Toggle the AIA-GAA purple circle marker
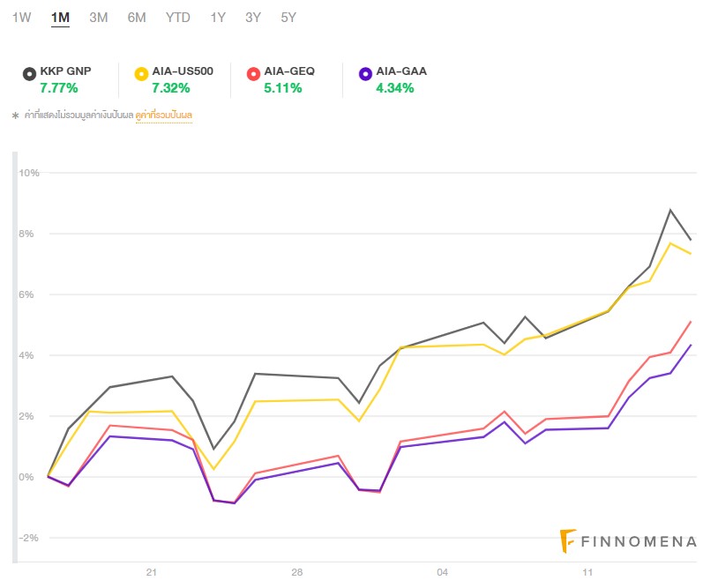The image size is (718, 588). [x=365, y=72]
